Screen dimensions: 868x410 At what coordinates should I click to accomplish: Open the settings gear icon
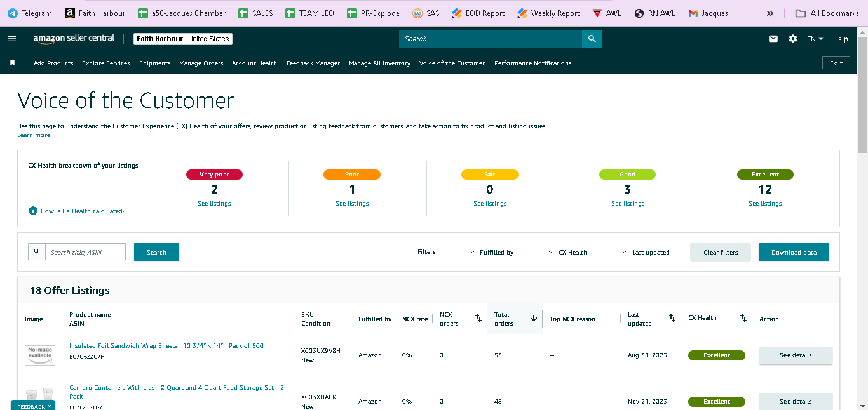793,39
